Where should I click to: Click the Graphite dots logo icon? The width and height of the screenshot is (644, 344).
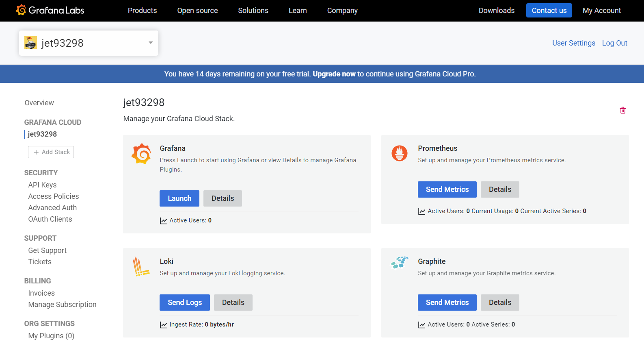[x=400, y=263]
